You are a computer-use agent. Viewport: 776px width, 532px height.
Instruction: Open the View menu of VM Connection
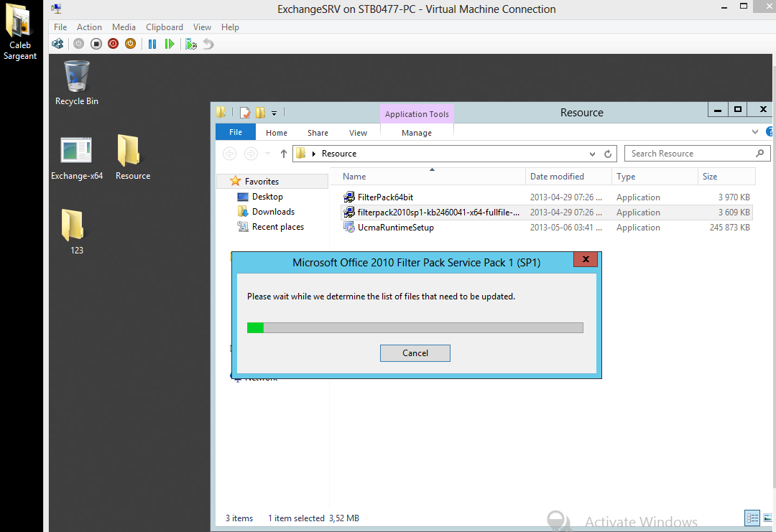[202, 27]
